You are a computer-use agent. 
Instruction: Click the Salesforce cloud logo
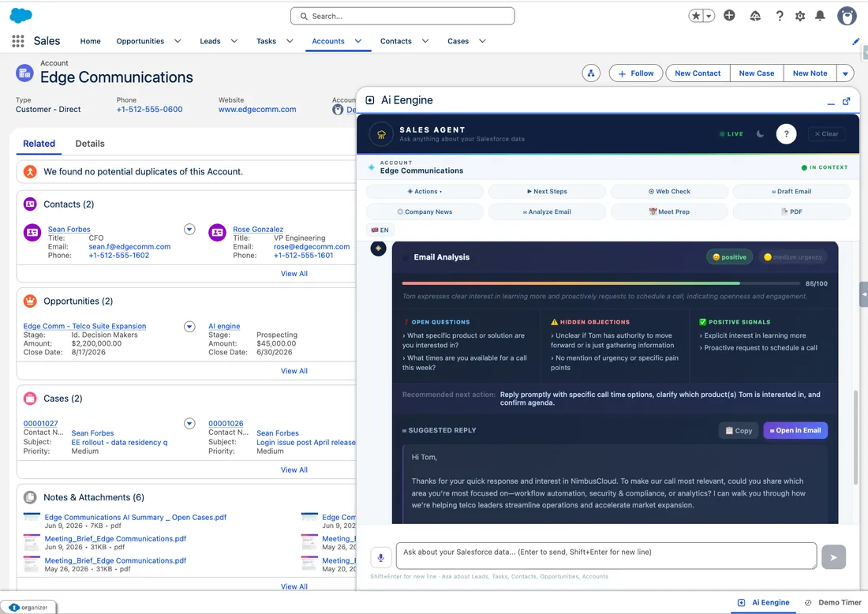(21, 16)
